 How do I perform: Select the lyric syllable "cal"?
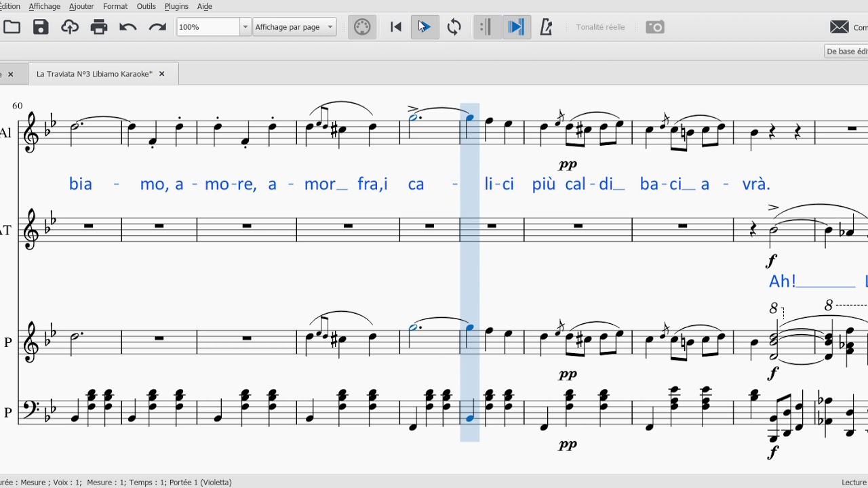click(x=576, y=184)
